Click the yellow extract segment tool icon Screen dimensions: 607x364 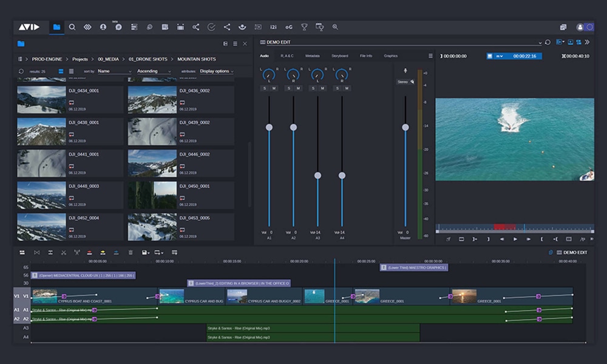103,252
